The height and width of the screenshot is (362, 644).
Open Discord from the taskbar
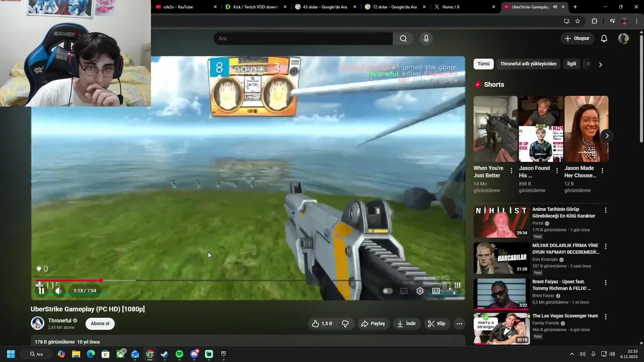(194, 354)
